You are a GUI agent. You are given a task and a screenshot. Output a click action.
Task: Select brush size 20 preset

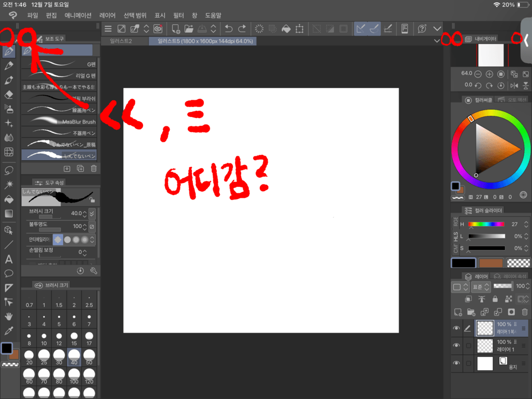tap(29, 357)
